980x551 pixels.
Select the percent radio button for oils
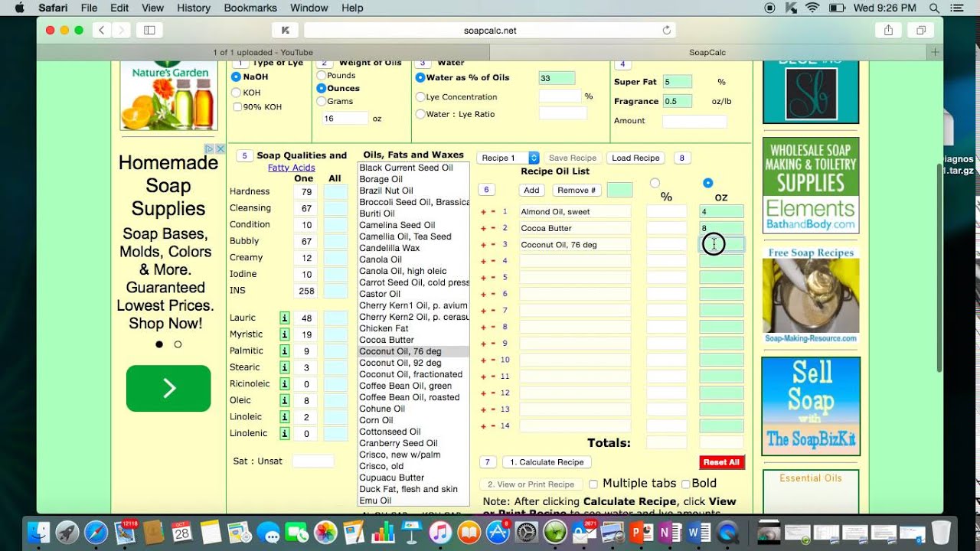(x=655, y=183)
